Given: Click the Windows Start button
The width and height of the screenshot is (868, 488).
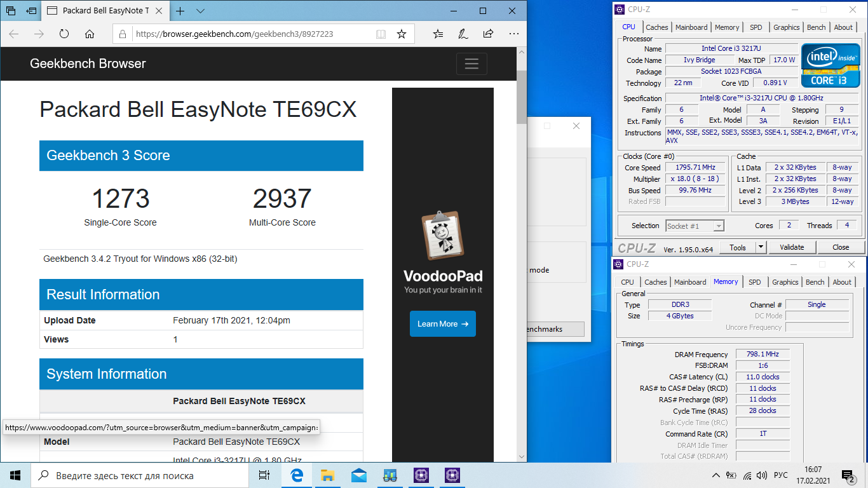Looking at the screenshot, I should coord(15,475).
